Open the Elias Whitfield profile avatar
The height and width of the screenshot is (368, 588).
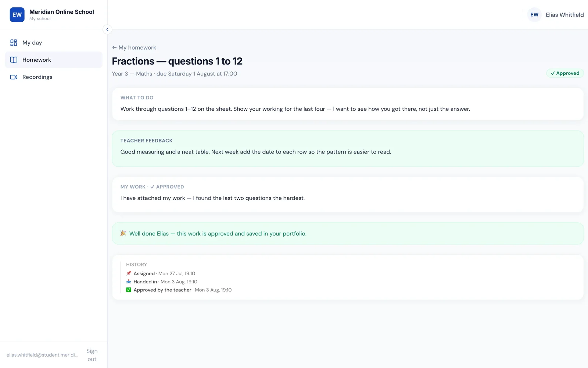coord(534,15)
